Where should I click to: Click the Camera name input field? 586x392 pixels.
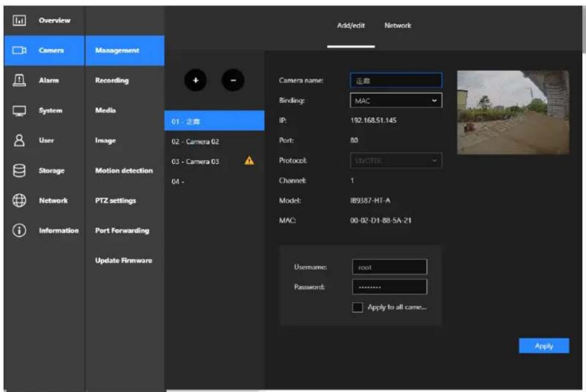pyautogui.click(x=396, y=80)
